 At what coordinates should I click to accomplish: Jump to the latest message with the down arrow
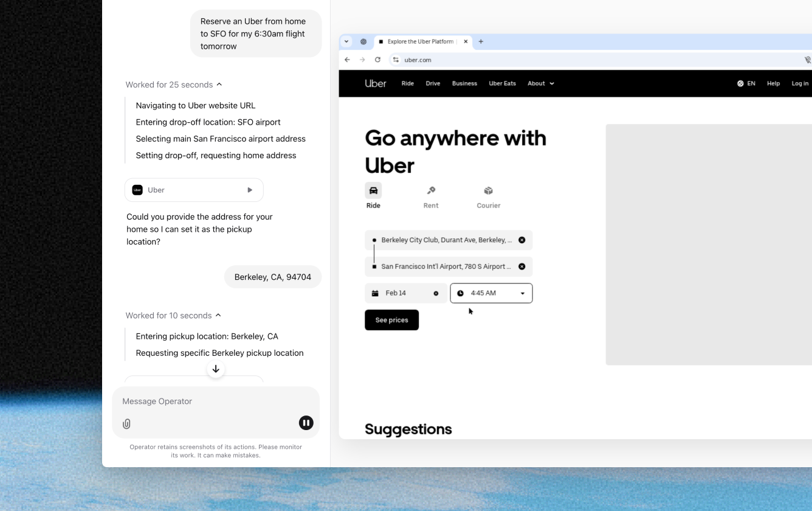[x=216, y=369]
